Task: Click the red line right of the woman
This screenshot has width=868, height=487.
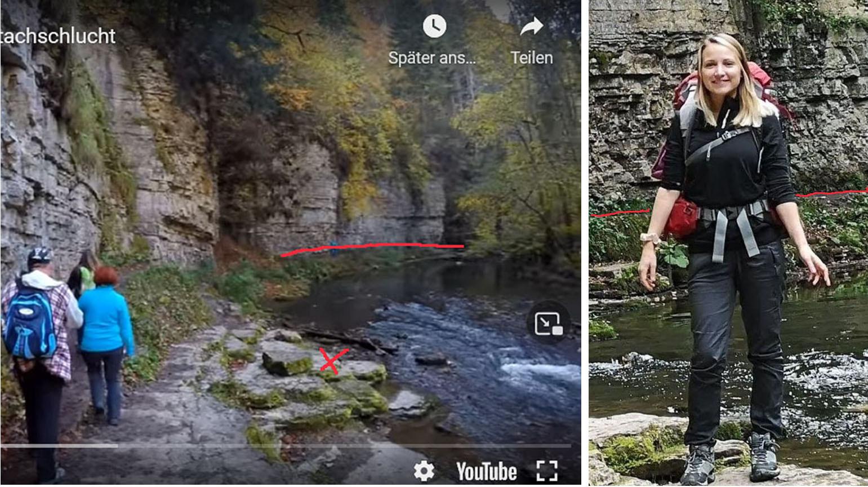Action: (831, 193)
